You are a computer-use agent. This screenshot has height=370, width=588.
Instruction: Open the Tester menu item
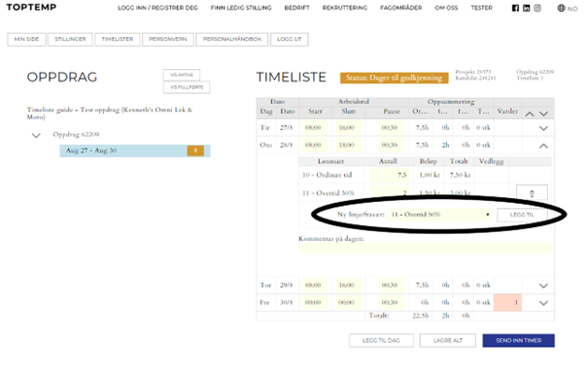pyautogui.click(x=481, y=8)
